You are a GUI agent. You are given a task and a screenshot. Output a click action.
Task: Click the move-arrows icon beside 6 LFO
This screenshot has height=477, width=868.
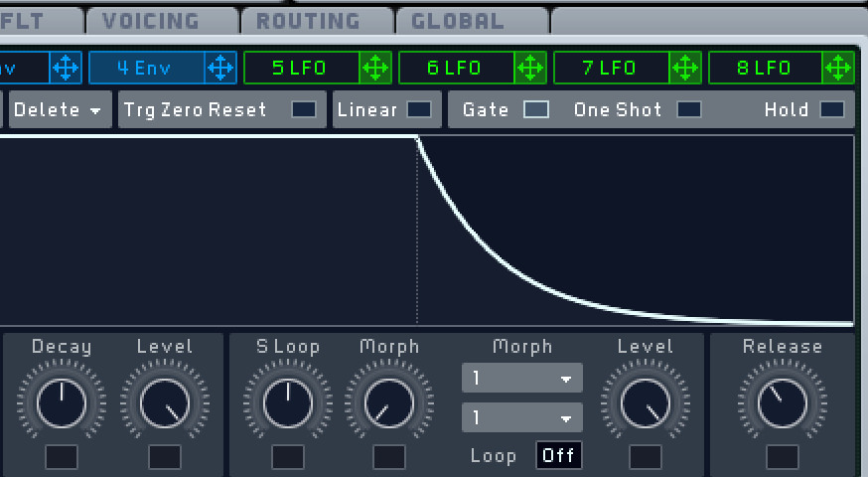click(530, 68)
